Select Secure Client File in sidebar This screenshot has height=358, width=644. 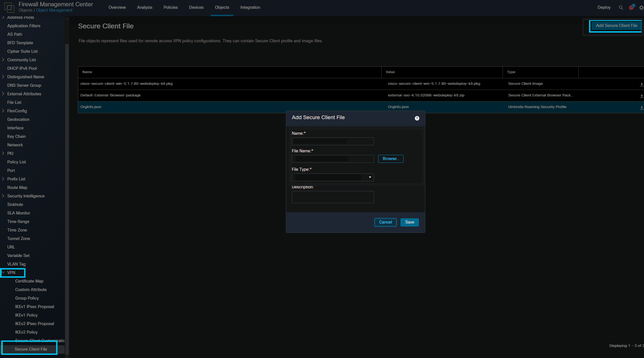tap(31, 349)
